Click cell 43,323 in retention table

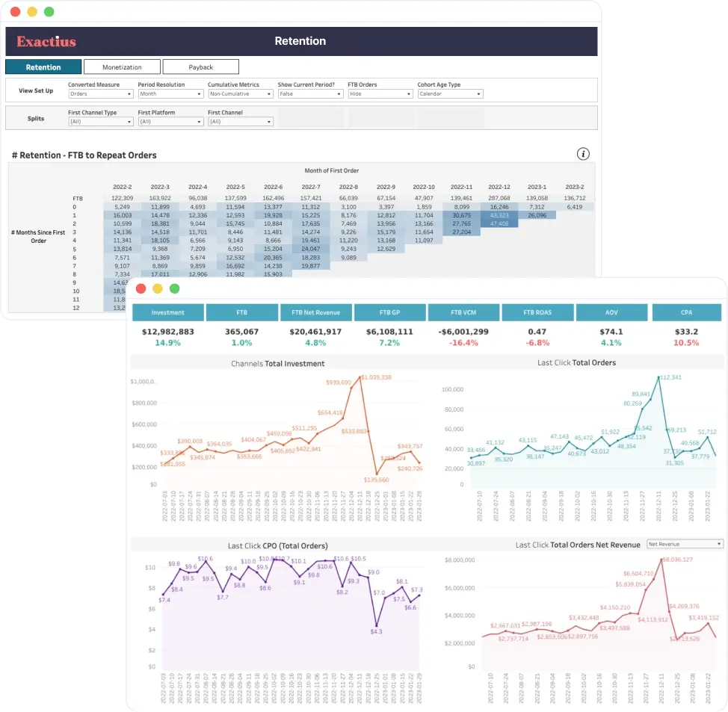(499, 215)
